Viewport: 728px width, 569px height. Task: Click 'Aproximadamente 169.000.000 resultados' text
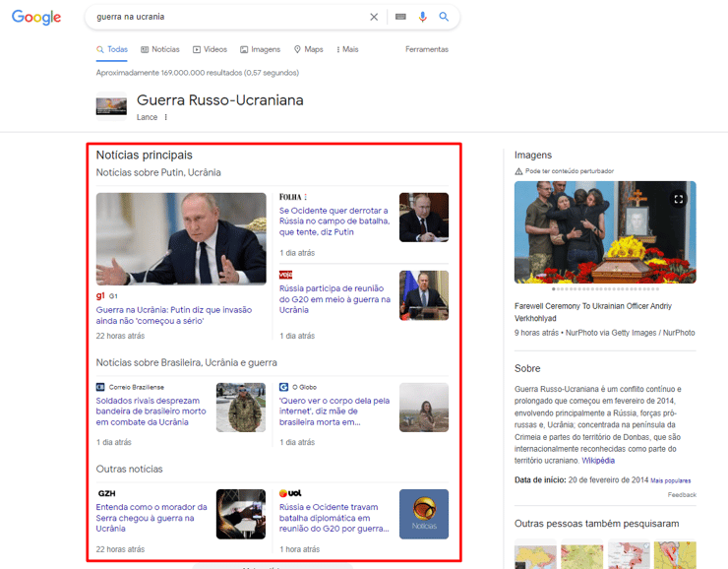(198, 73)
